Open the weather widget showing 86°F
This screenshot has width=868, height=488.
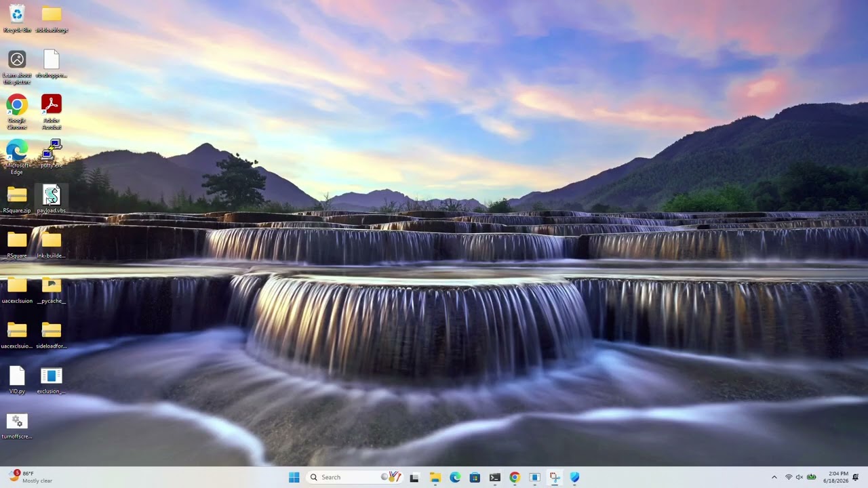tap(31, 477)
